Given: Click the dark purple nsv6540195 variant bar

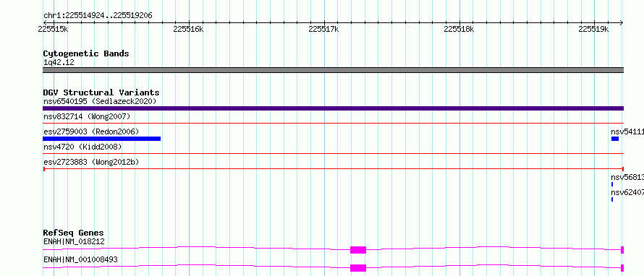Looking at the screenshot, I should (x=333, y=108).
